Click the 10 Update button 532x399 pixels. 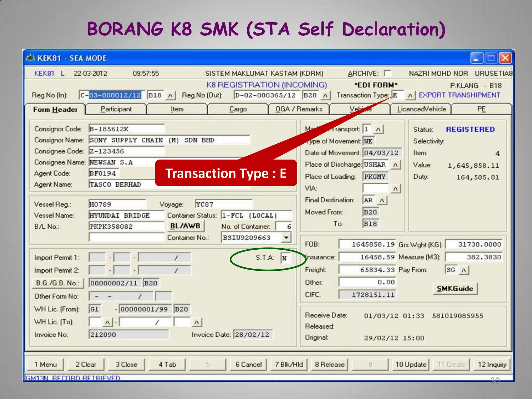[x=411, y=364]
